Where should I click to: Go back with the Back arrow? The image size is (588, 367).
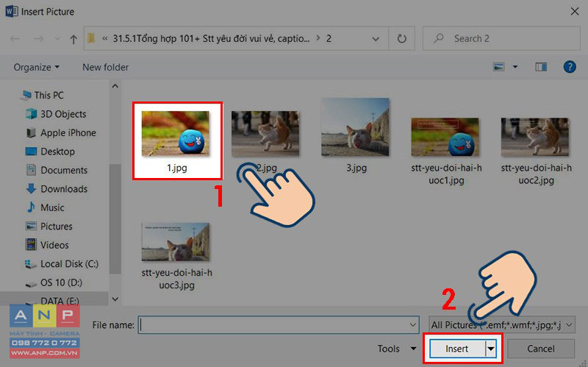[15, 39]
